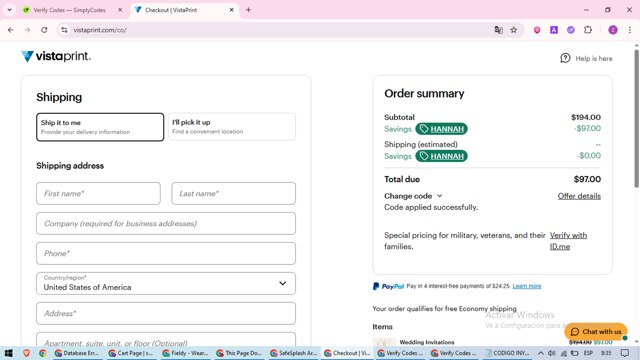The height and width of the screenshot is (360, 640).
Task: Click the address bar URL vistaprint.com/co/
Action: click(x=100, y=30)
